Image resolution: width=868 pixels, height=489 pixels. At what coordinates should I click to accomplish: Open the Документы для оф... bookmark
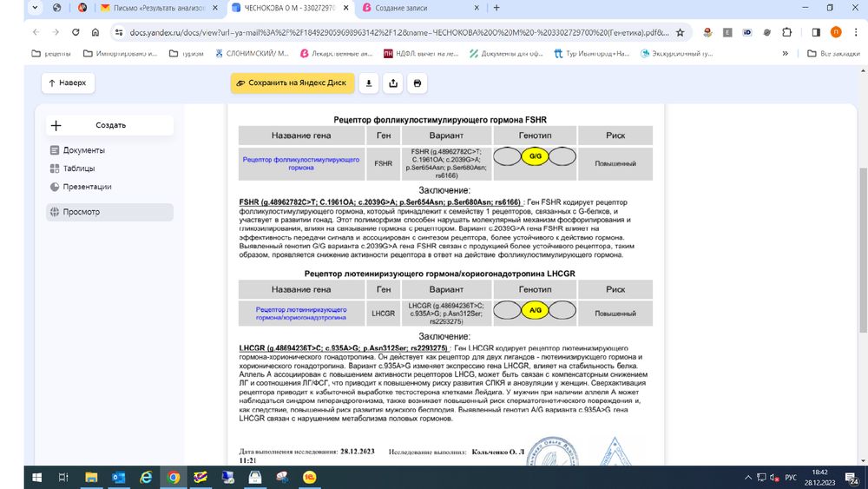507,54
